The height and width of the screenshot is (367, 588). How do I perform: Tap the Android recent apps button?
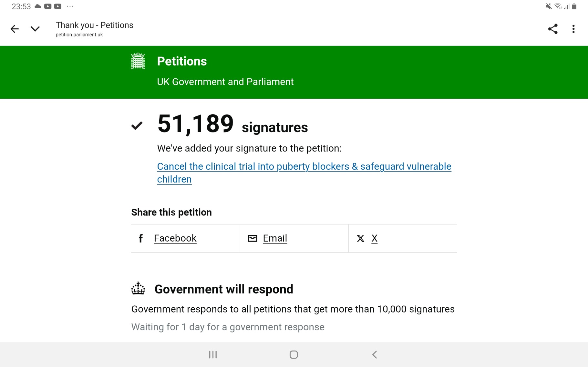[213, 355]
